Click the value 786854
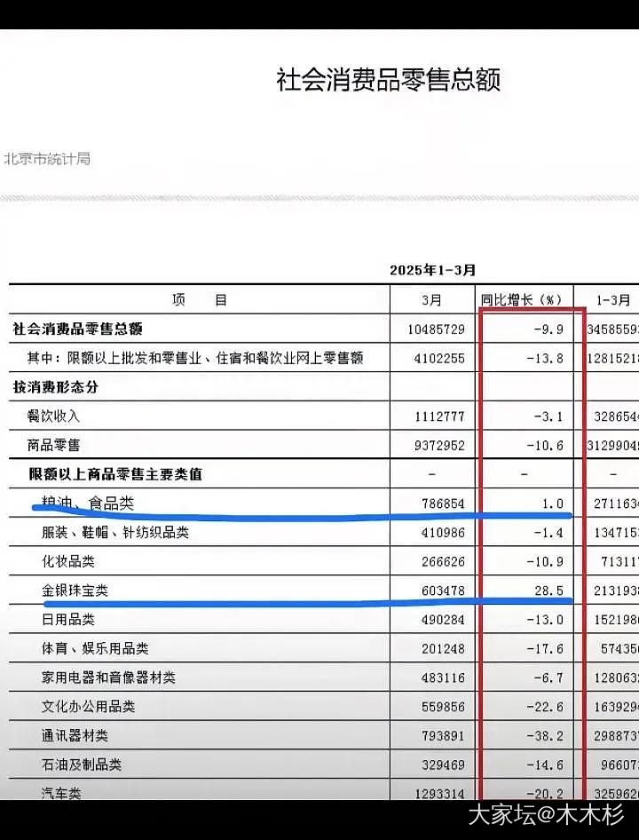This screenshot has height=840, width=639. pyautogui.click(x=443, y=503)
